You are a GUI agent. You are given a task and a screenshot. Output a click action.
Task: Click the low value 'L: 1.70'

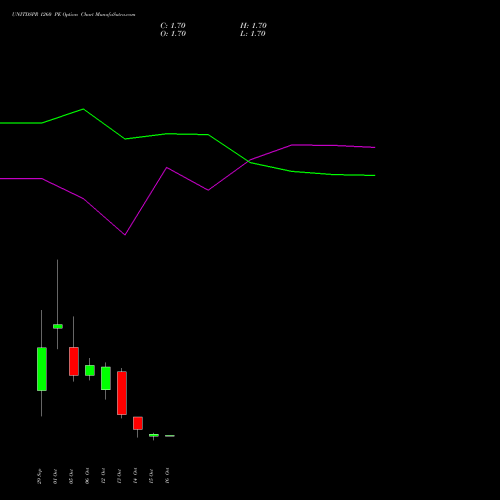coord(253,34)
